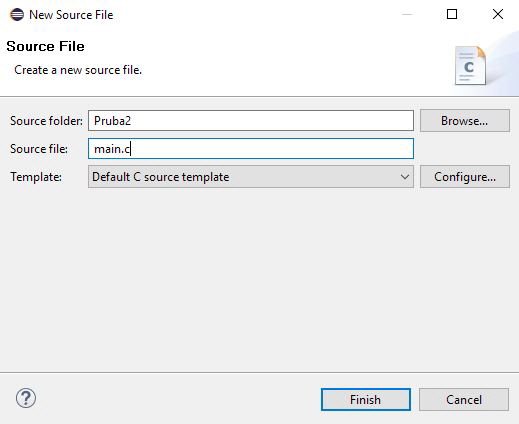Click Browse... to choose a source folder
This screenshot has height=424, width=519.
pos(465,121)
